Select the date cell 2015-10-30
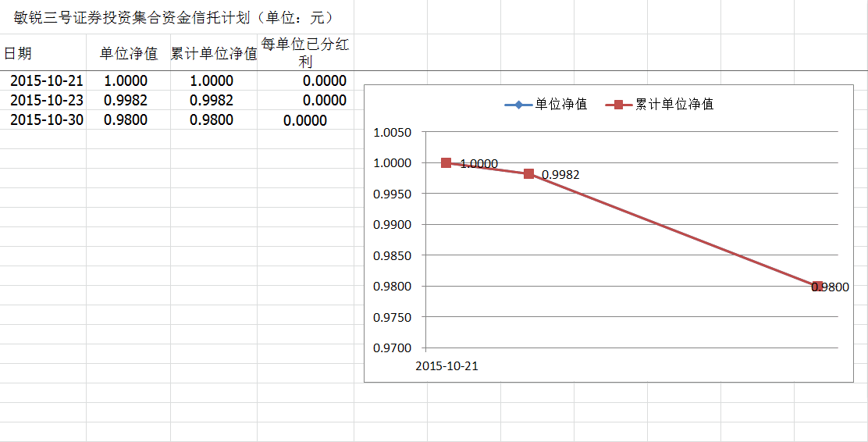The height and width of the screenshot is (442, 868). coord(46,119)
